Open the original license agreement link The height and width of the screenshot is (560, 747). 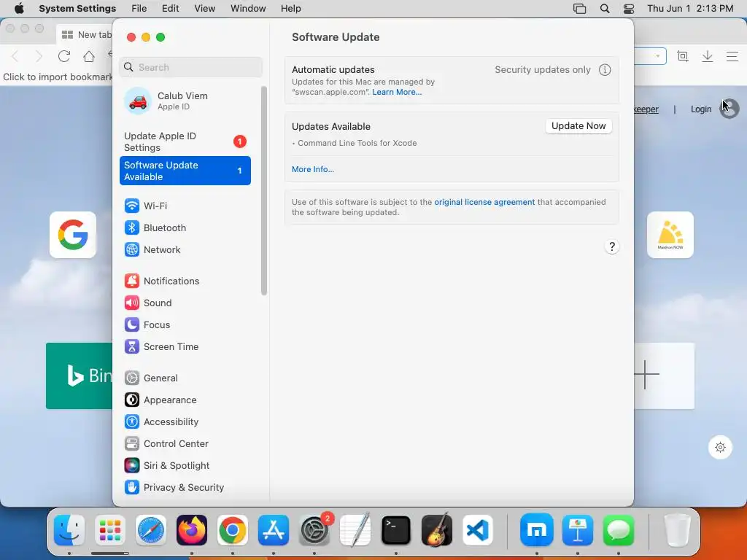coord(484,203)
